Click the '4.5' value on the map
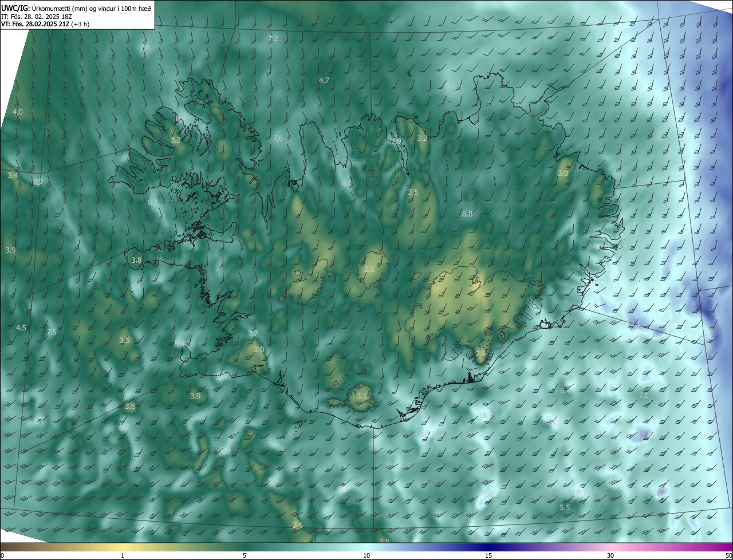 [x=21, y=328]
